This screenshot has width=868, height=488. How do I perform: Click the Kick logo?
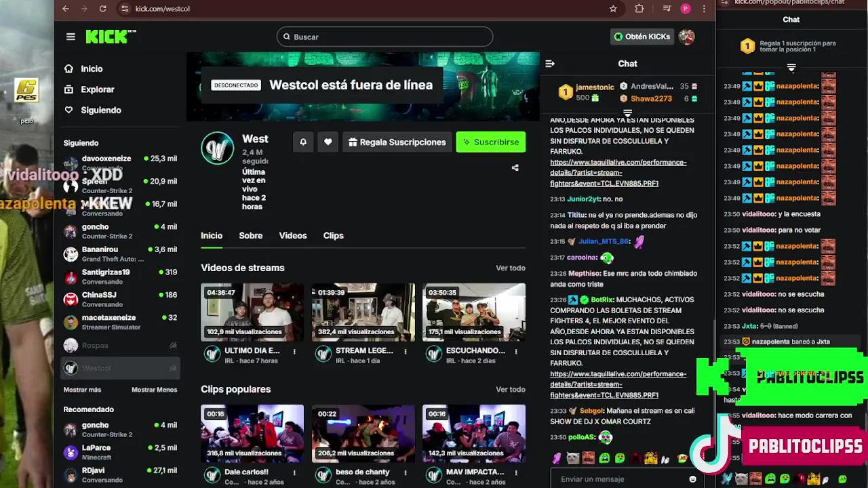111,37
